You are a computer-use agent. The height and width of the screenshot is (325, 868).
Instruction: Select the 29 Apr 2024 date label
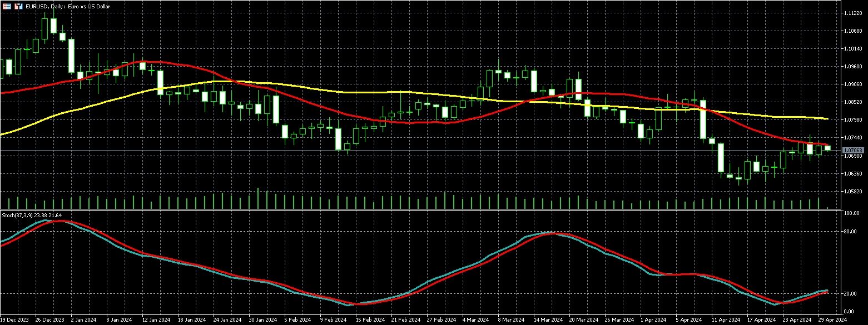[832, 320]
